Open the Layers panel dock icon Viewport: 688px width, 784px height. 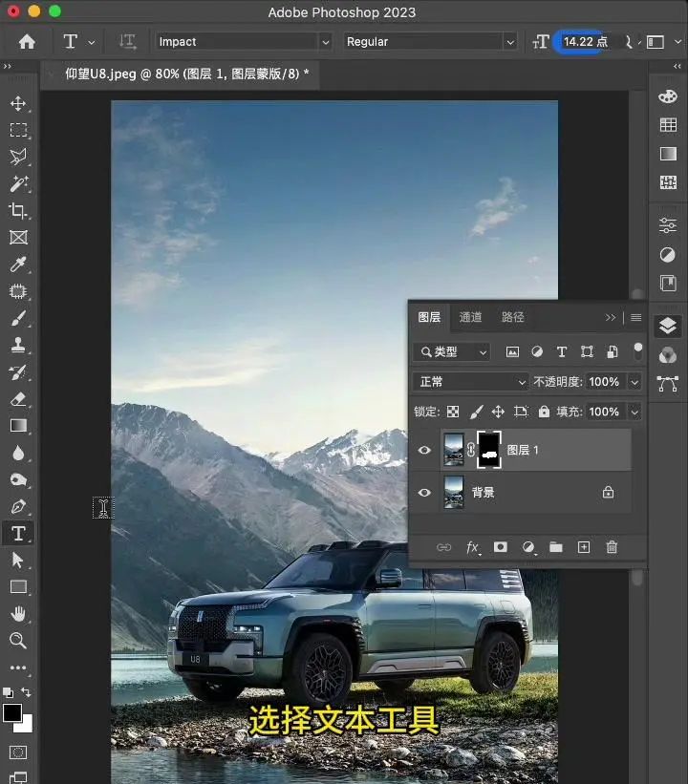pos(668,327)
